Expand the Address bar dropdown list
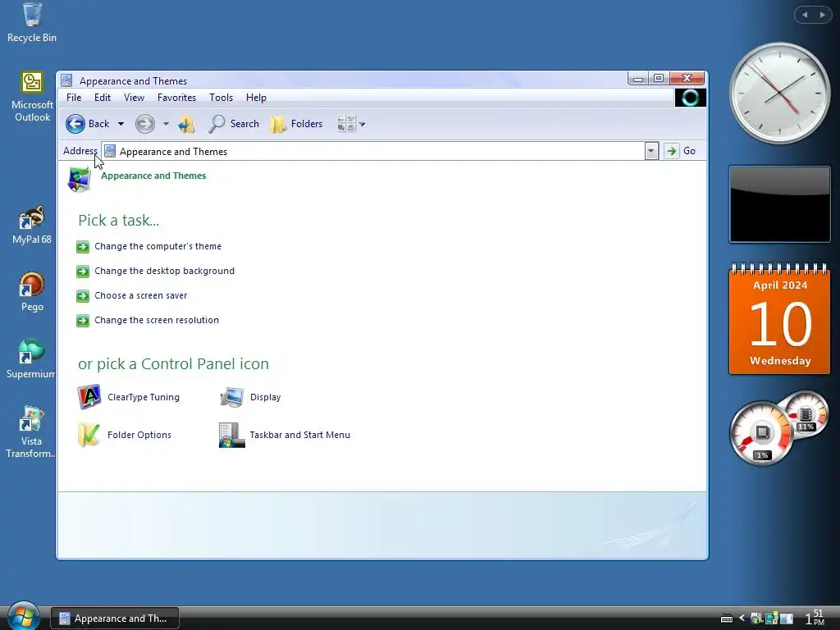840x630 pixels. pos(651,151)
